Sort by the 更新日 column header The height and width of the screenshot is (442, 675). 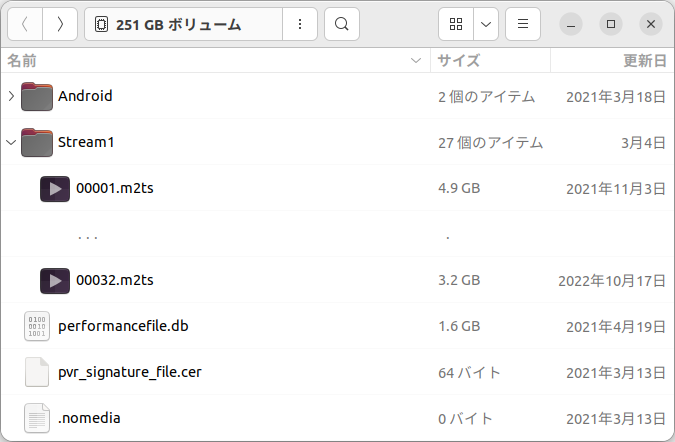[644, 61]
